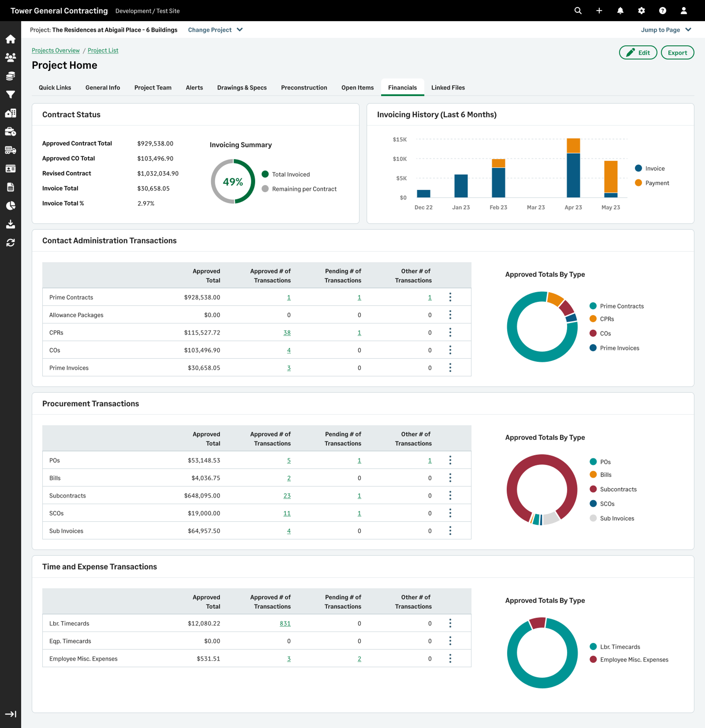This screenshot has height=728, width=705.
Task: Select the truck/deliveries sidebar icon
Action: click(11, 150)
